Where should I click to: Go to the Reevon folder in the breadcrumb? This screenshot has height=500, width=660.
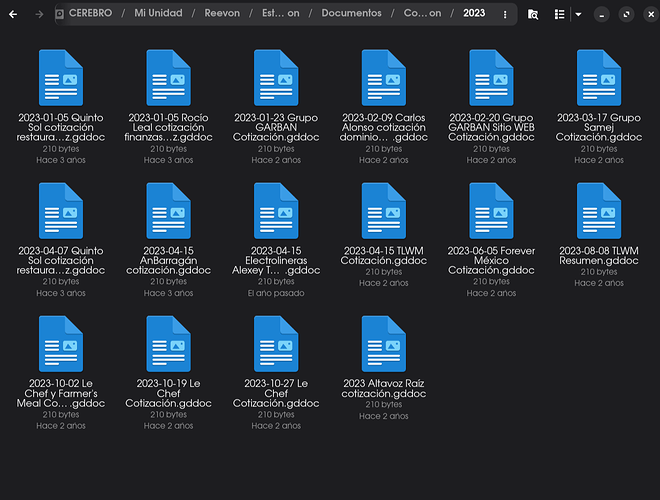point(223,14)
